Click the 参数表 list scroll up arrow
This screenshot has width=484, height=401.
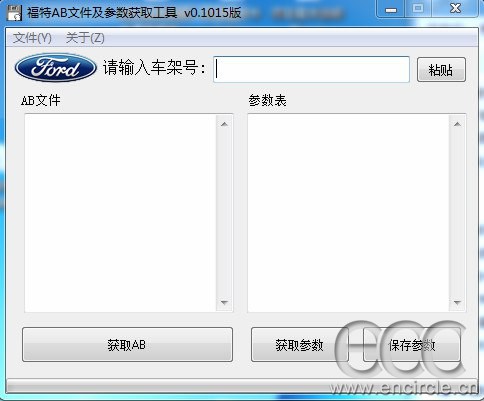pyautogui.click(x=457, y=124)
